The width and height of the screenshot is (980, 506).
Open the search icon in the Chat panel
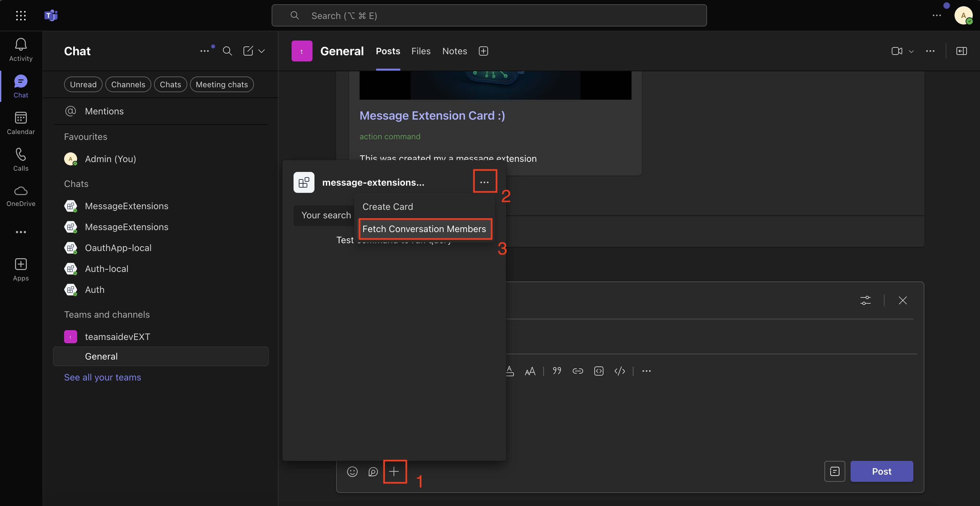click(227, 51)
